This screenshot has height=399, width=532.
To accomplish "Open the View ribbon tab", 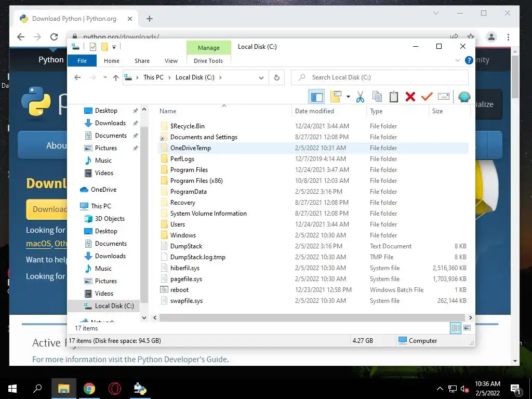I will coord(171,61).
